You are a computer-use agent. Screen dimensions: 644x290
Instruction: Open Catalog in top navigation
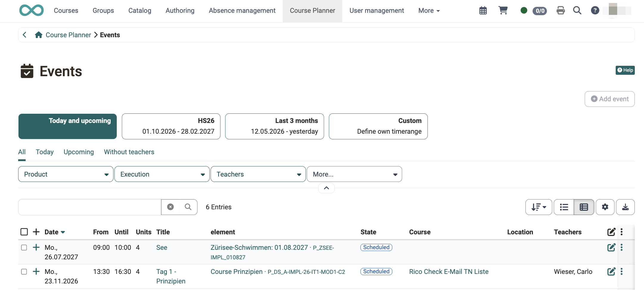[140, 11]
